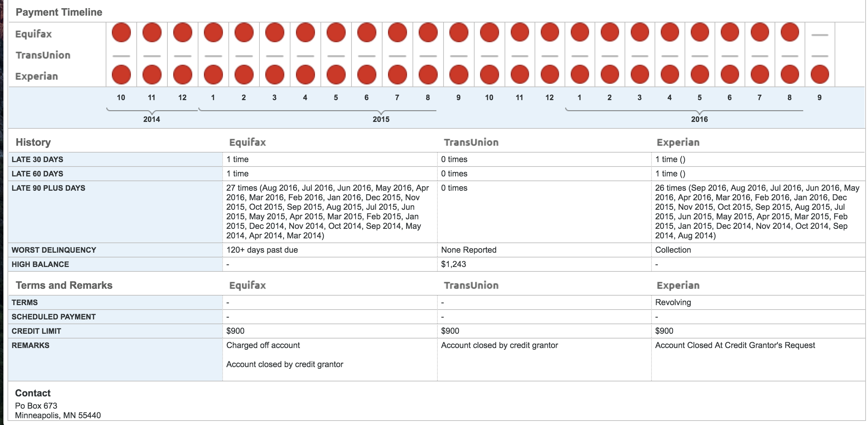Click TransUnion '0 times' late 90 cell

click(454, 188)
